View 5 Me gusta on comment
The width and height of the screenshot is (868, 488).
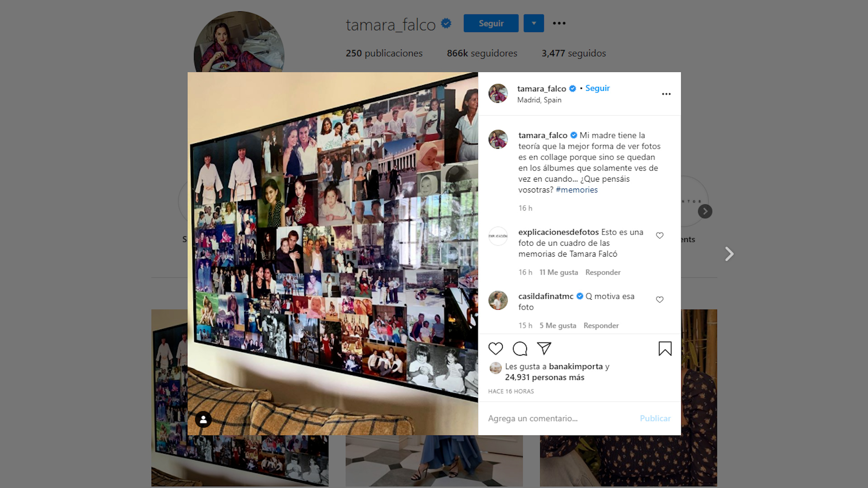pos(557,326)
